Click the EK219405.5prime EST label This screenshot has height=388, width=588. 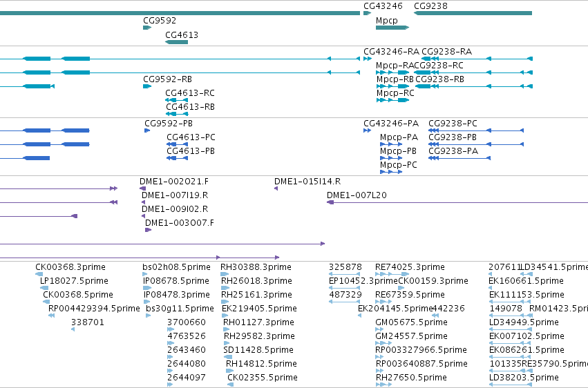(x=260, y=309)
